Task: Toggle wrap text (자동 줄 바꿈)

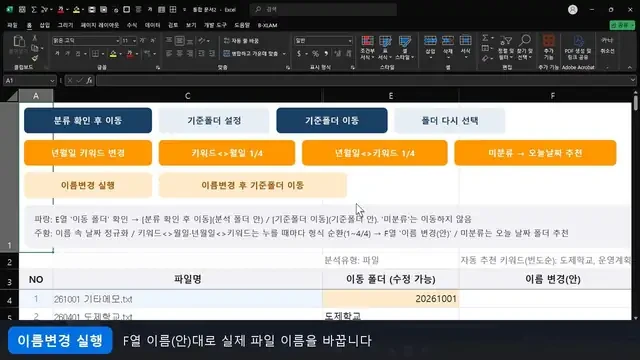Action: click(x=241, y=41)
